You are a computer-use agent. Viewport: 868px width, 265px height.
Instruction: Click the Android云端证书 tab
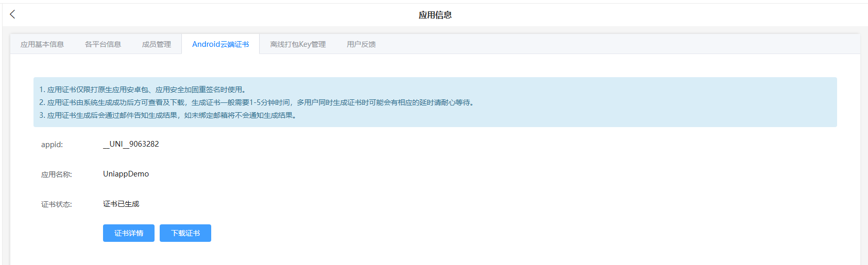coord(220,44)
